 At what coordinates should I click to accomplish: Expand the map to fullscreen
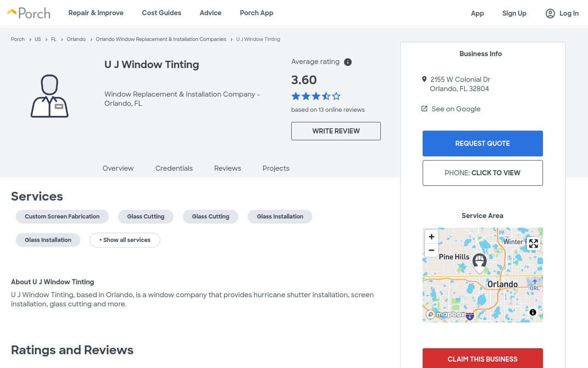[x=533, y=244]
